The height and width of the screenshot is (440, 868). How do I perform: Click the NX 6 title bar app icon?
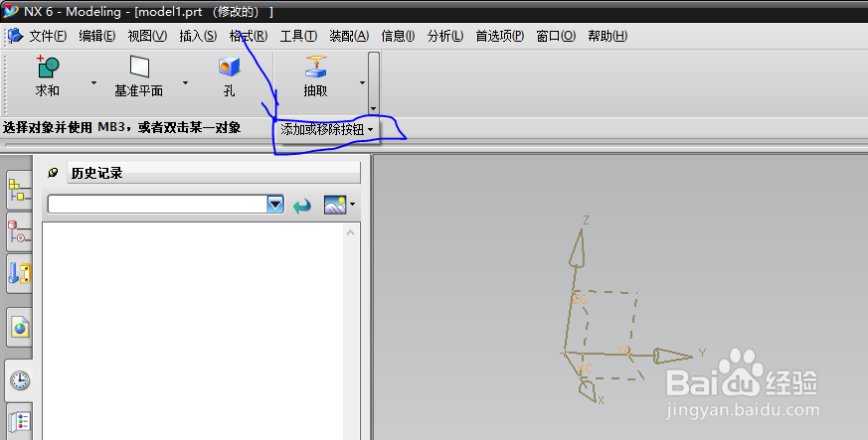tap(11, 11)
